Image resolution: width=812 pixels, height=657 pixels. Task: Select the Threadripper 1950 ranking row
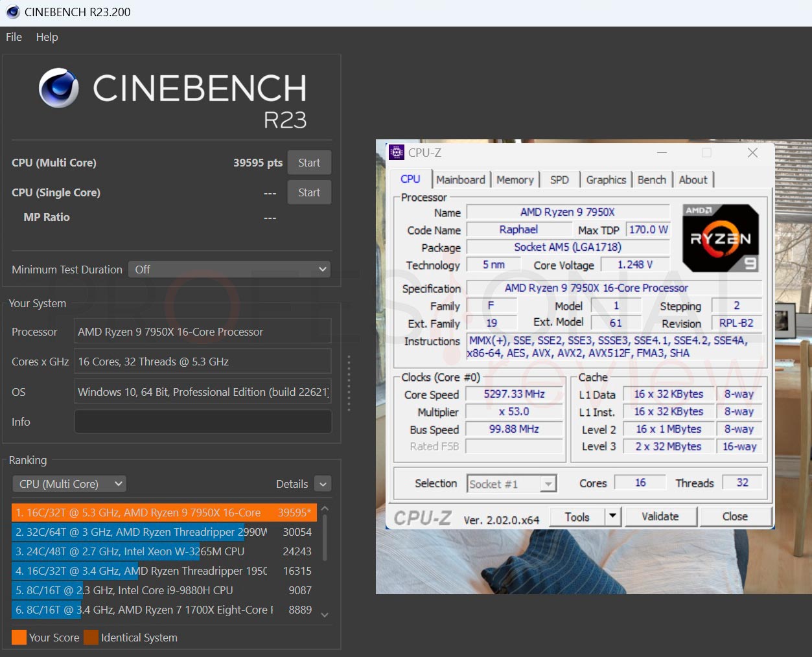[x=164, y=571]
